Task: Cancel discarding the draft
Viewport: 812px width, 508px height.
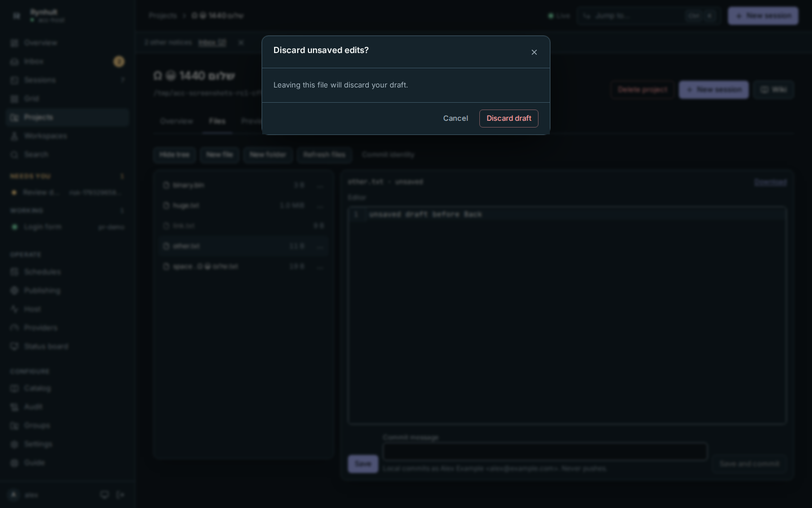Action: (x=456, y=119)
